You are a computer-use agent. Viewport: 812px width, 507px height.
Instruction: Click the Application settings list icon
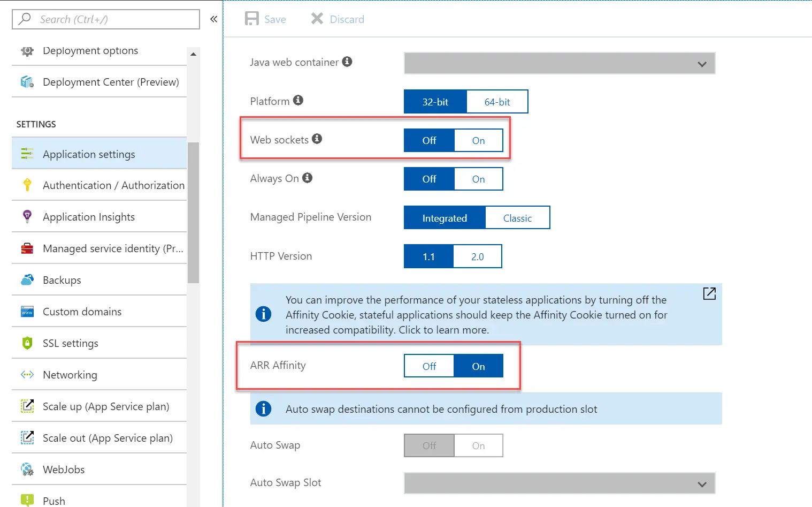coord(27,154)
